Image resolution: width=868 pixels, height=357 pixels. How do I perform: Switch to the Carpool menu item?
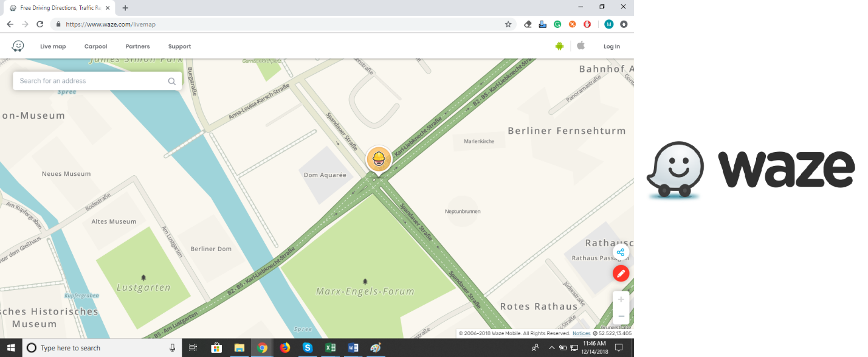(95, 46)
